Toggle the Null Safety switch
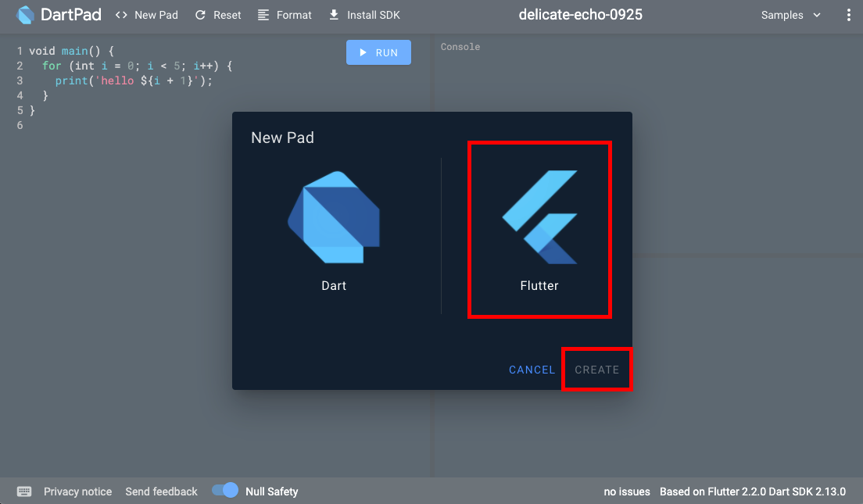Image resolution: width=863 pixels, height=504 pixels. click(x=224, y=490)
